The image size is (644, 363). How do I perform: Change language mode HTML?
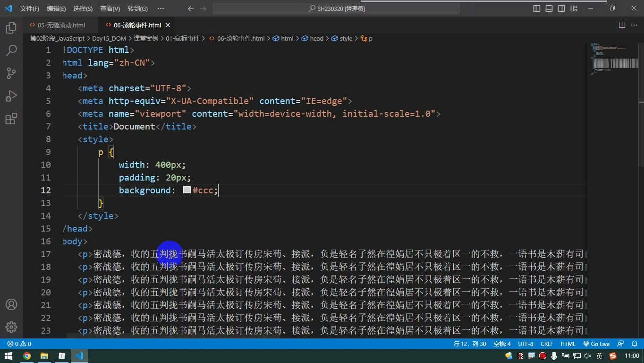568,344
